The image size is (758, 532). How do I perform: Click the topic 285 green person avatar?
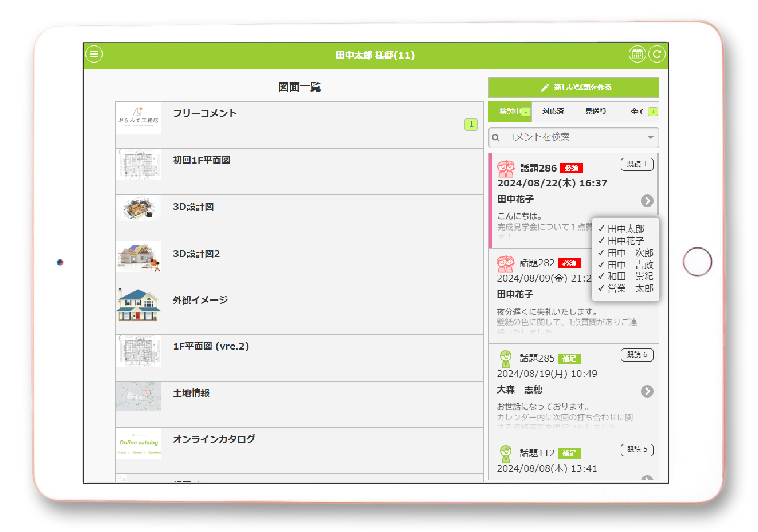(x=506, y=358)
